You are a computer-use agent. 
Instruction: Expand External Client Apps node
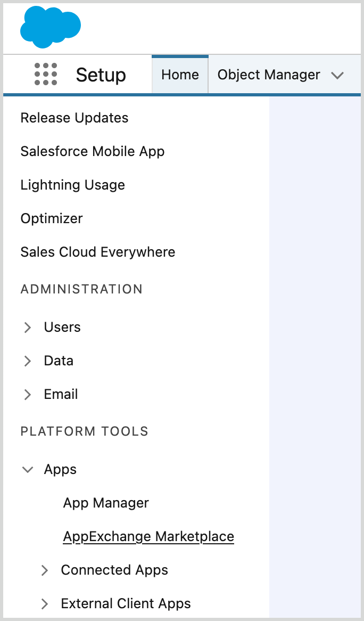pos(45,603)
